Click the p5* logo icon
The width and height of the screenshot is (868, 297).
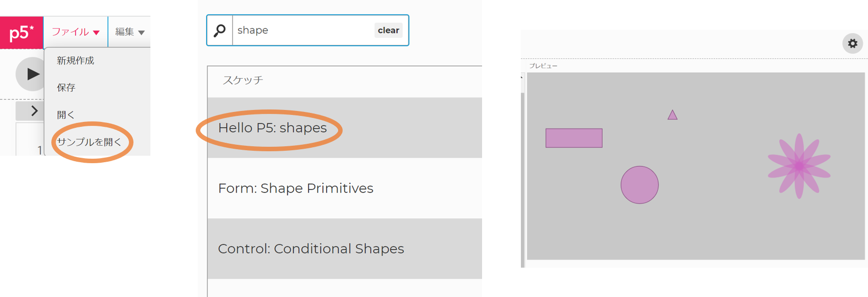(21, 32)
